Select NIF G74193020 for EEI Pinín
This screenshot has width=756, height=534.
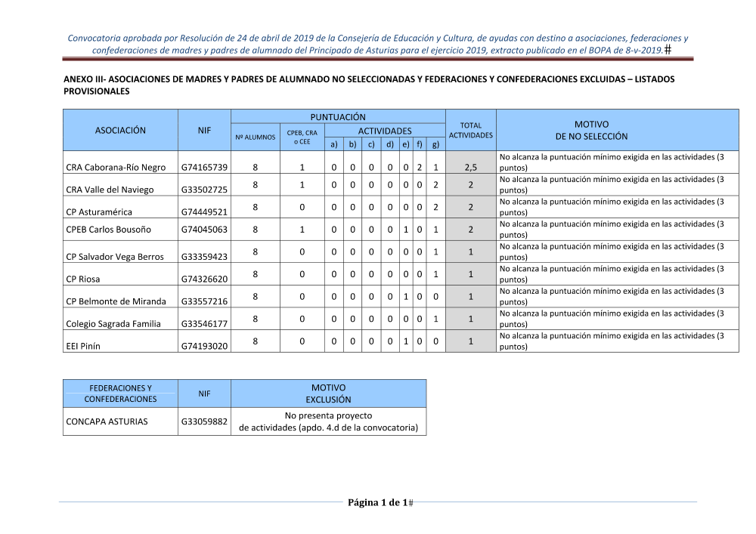coord(204,346)
